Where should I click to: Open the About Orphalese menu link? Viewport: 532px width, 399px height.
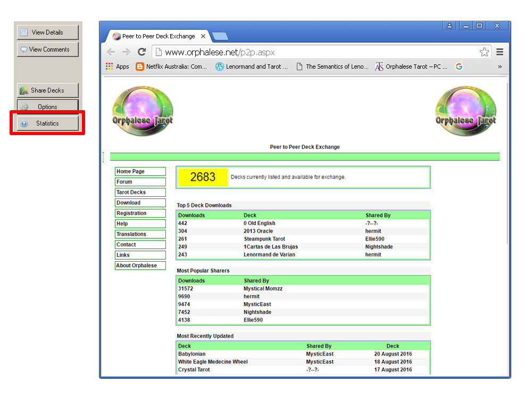click(140, 265)
